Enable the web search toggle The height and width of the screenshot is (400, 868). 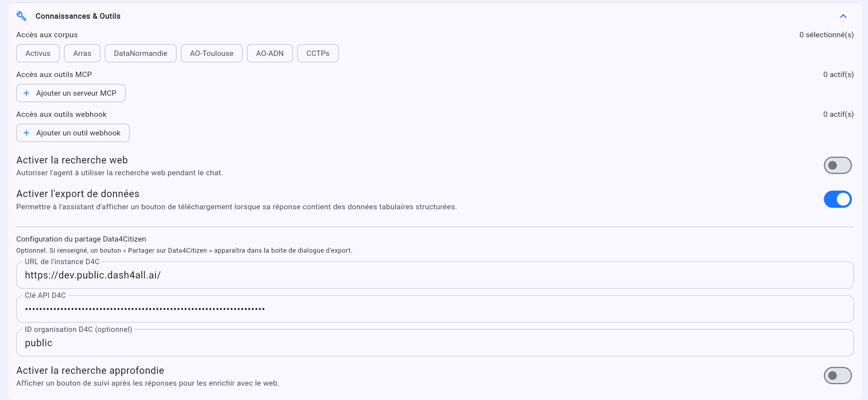[x=837, y=165]
